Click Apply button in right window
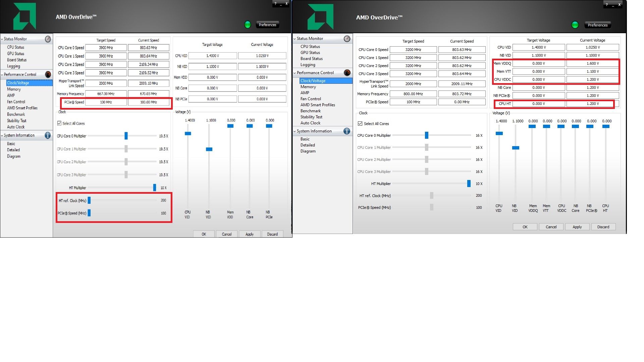The height and width of the screenshot is (362, 644). [577, 227]
